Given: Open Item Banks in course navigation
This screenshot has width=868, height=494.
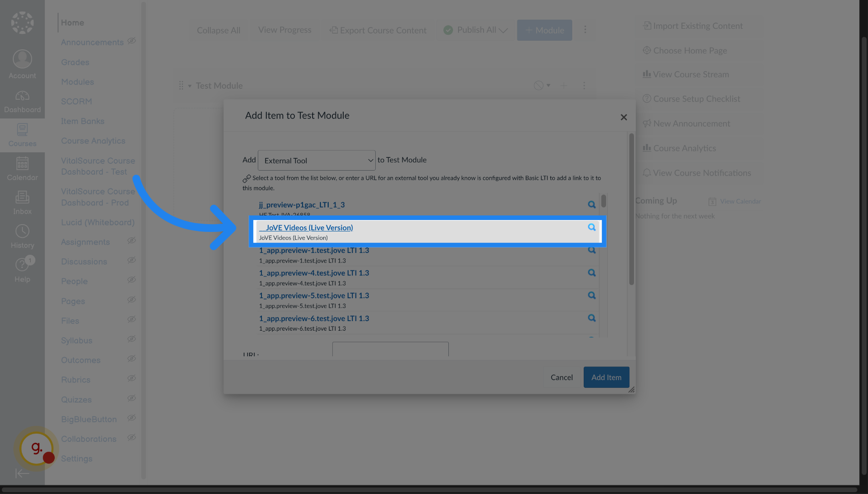Looking at the screenshot, I should click(83, 121).
